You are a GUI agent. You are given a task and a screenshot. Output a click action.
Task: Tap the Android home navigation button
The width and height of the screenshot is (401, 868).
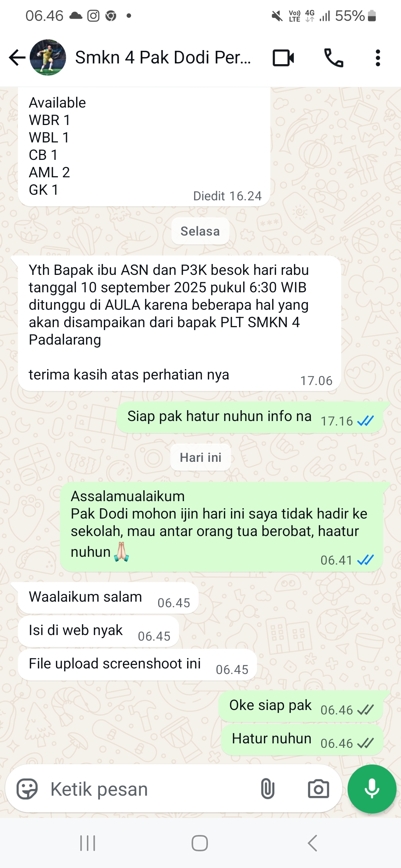(x=200, y=843)
